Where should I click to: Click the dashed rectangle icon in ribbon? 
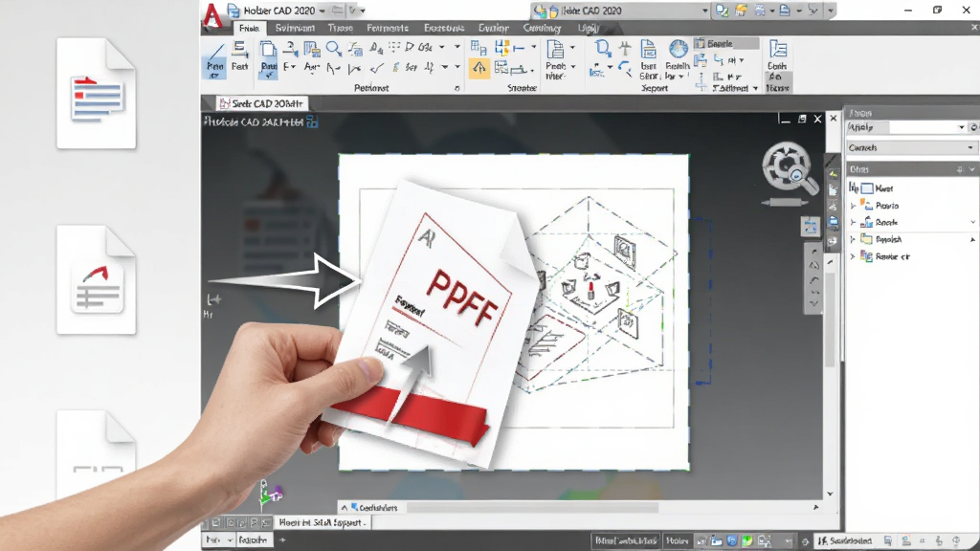point(394,47)
